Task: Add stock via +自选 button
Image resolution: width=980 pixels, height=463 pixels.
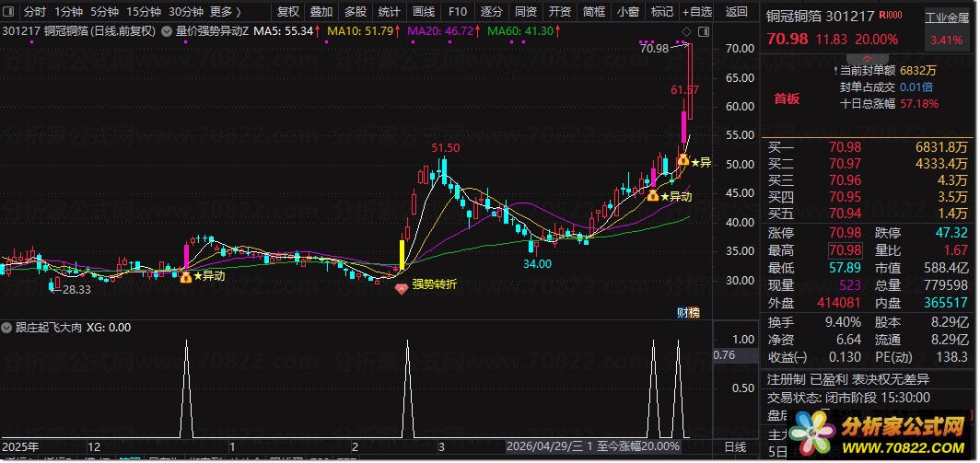Action: pyautogui.click(x=697, y=11)
